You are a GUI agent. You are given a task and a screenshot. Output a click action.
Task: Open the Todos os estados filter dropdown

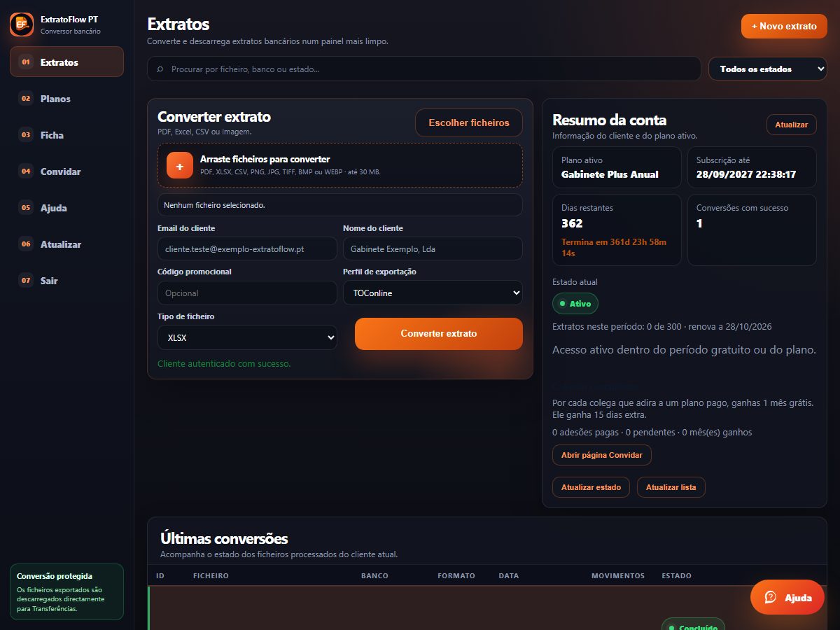click(768, 69)
